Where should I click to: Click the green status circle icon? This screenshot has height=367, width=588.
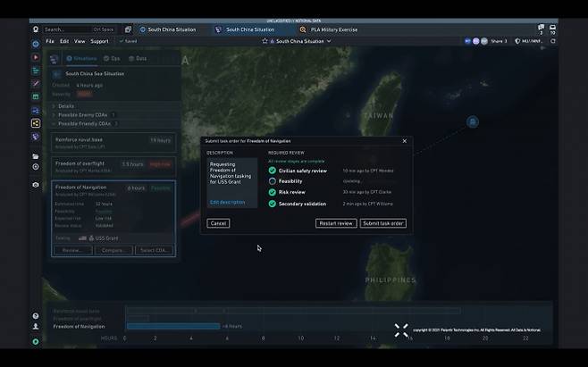(x=36, y=341)
